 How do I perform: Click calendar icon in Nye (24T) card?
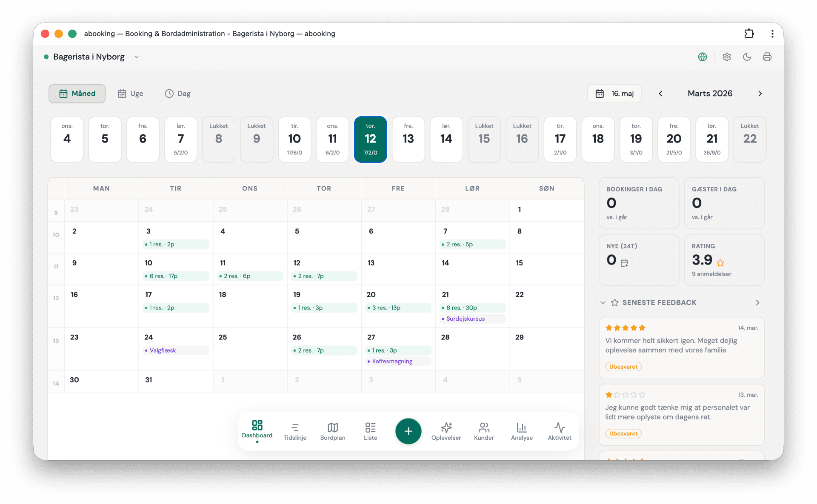coord(624,263)
